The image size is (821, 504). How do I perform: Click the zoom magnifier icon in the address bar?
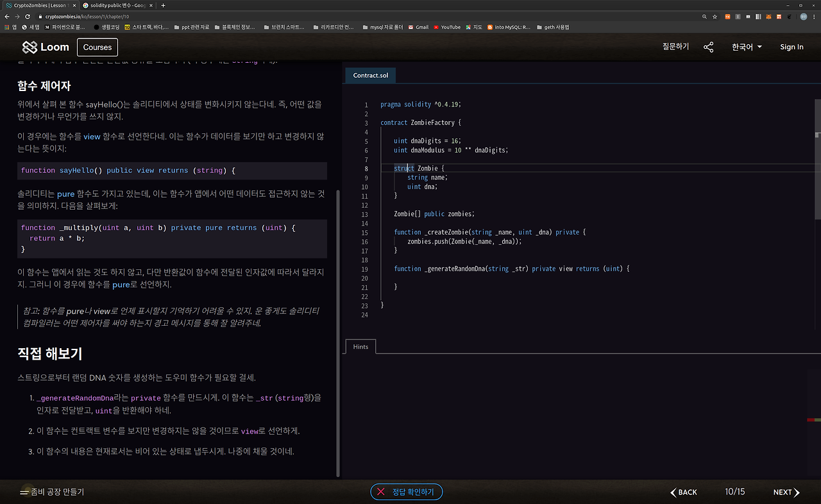coord(705,16)
